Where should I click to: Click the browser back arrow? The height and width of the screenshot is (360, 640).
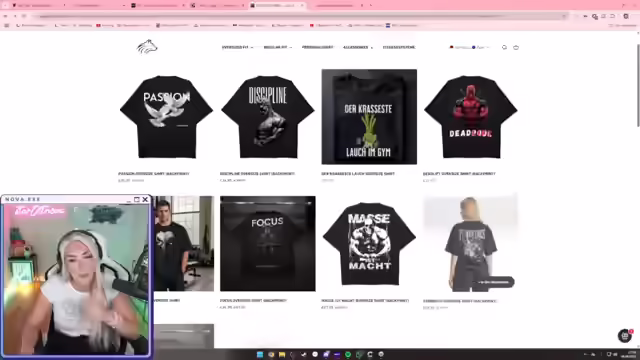tap(6, 16)
